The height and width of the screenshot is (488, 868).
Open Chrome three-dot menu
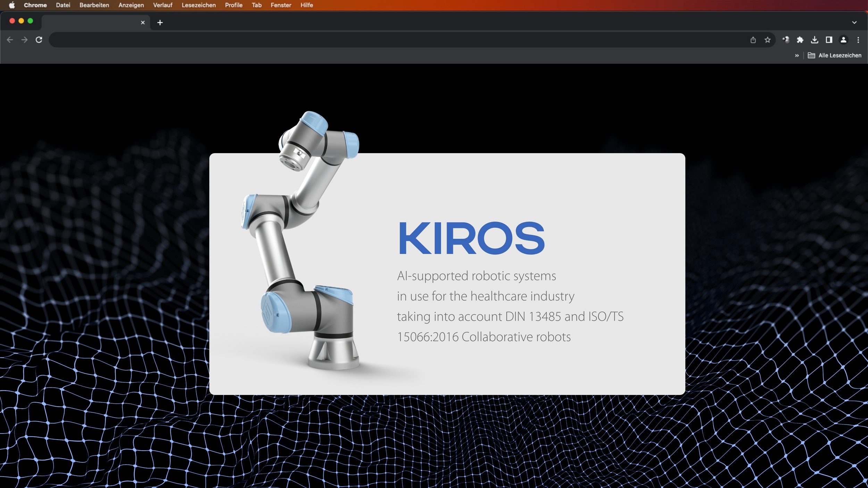click(858, 40)
